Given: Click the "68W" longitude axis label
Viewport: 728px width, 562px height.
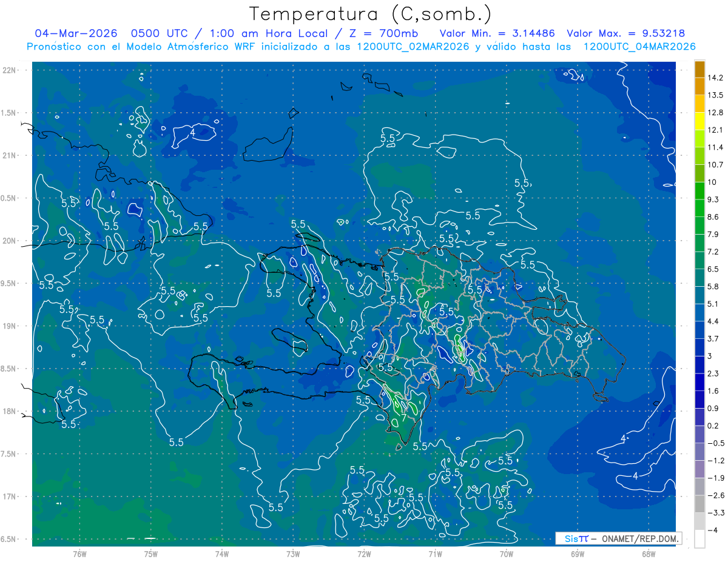Looking at the screenshot, I should click(649, 554).
